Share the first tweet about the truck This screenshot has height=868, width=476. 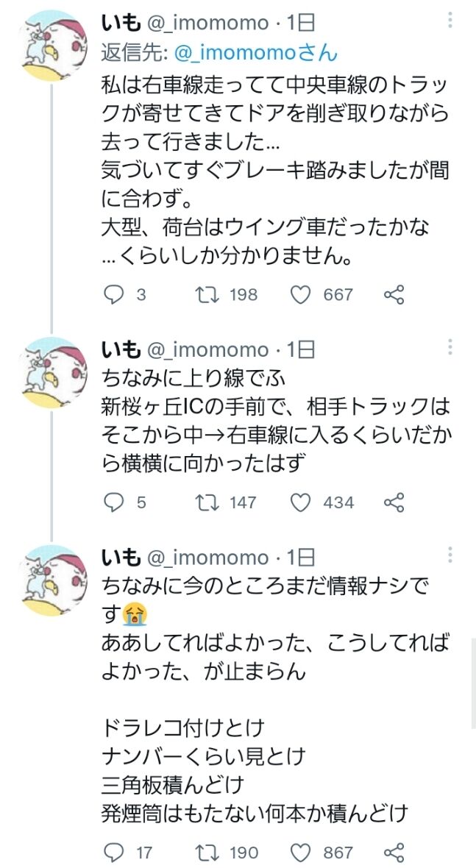point(394,295)
